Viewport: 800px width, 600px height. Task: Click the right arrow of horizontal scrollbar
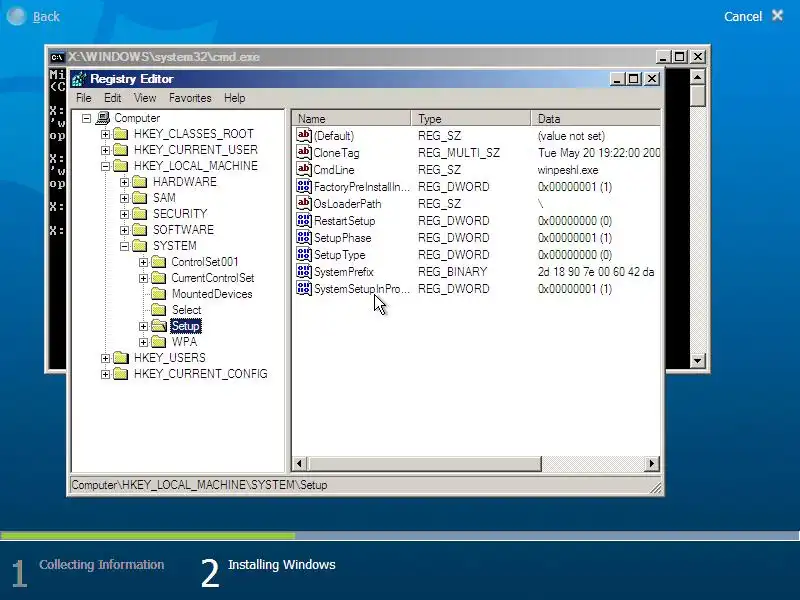point(652,463)
